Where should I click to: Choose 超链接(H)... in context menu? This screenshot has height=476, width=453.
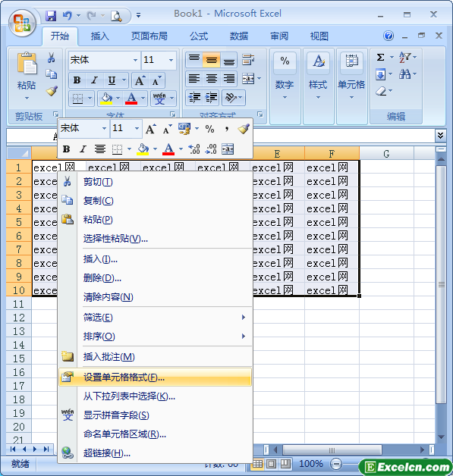click(x=156, y=453)
